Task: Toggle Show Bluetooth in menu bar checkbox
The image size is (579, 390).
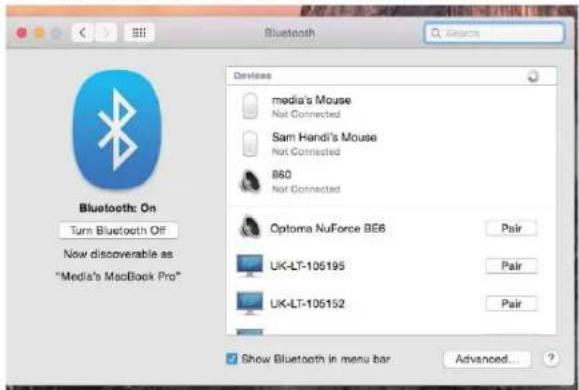Action: pos(232,359)
